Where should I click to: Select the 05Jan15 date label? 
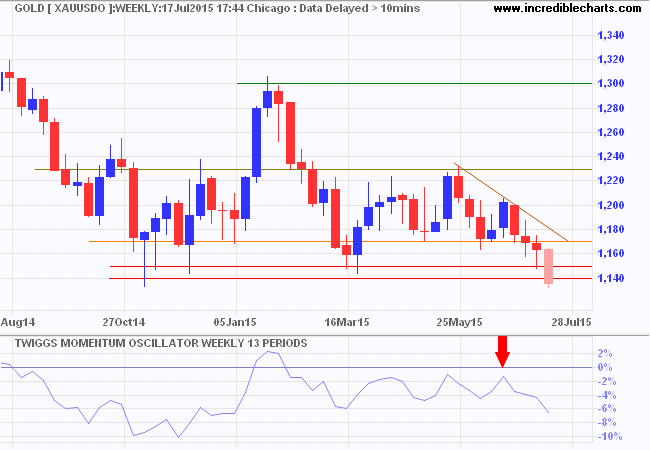click(x=235, y=322)
